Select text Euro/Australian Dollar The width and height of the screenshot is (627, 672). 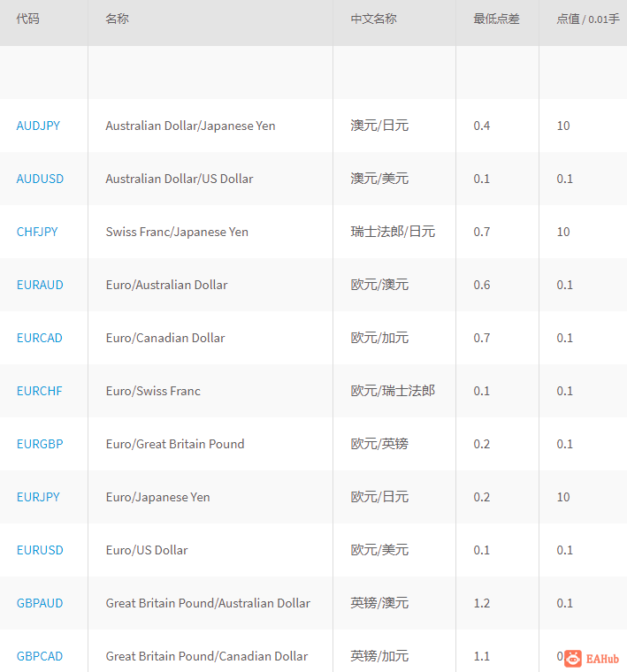click(x=167, y=285)
